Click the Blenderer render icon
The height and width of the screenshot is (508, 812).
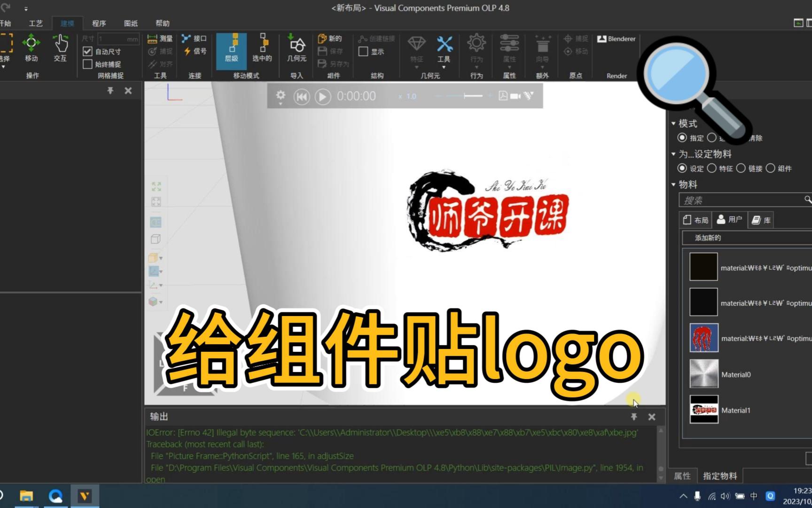tap(616, 39)
